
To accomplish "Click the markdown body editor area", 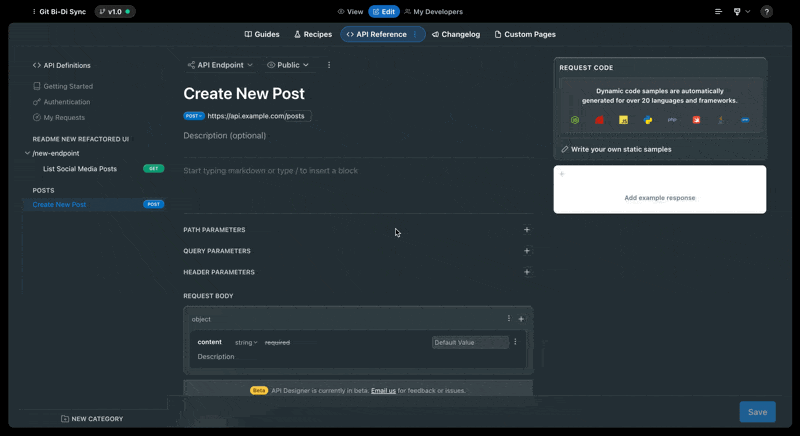I will pyautogui.click(x=358, y=171).
